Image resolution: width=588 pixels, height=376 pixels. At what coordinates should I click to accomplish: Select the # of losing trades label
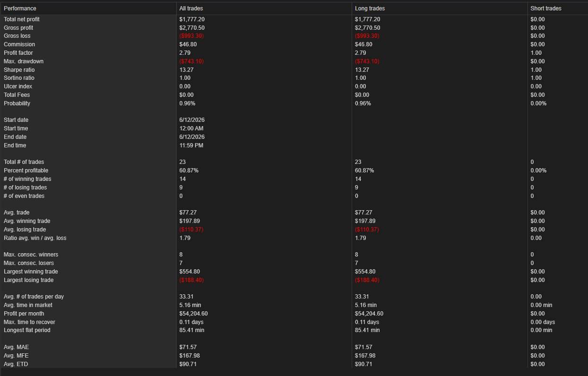[x=26, y=188]
